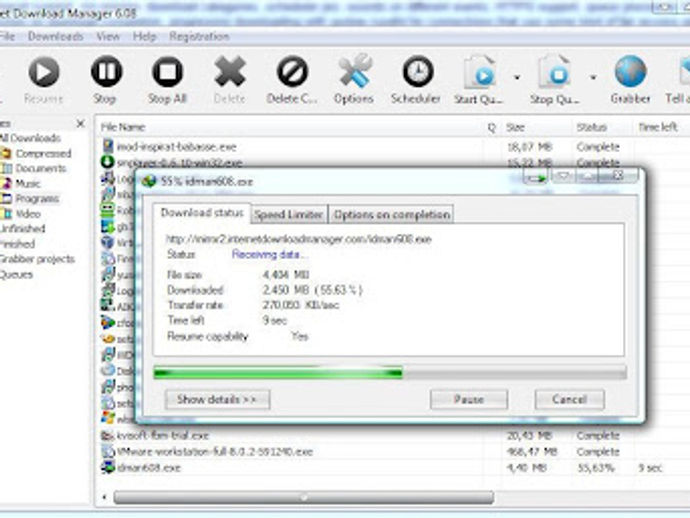
Task: Click the dialog title bar globe icon
Action: coord(149,181)
